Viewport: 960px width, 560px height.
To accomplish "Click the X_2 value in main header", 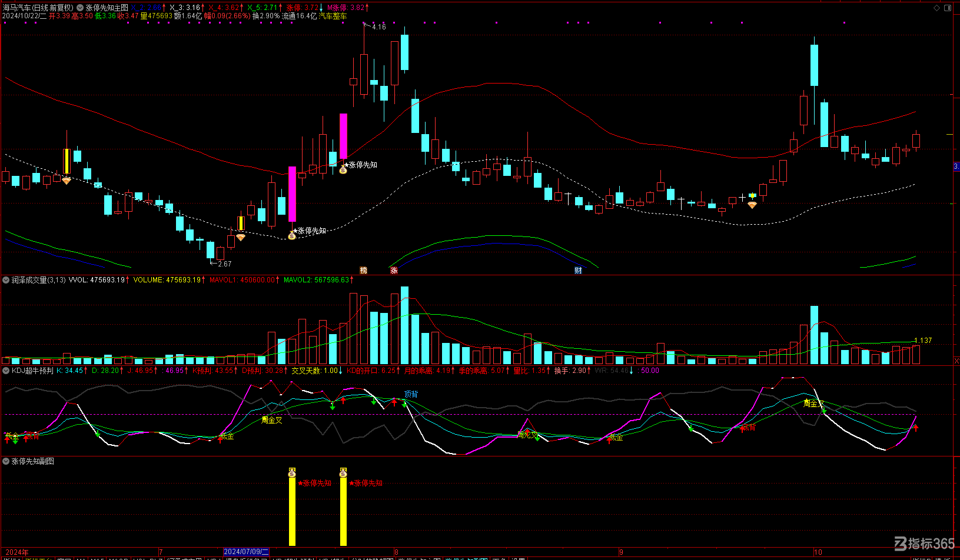I will tap(147, 8).
